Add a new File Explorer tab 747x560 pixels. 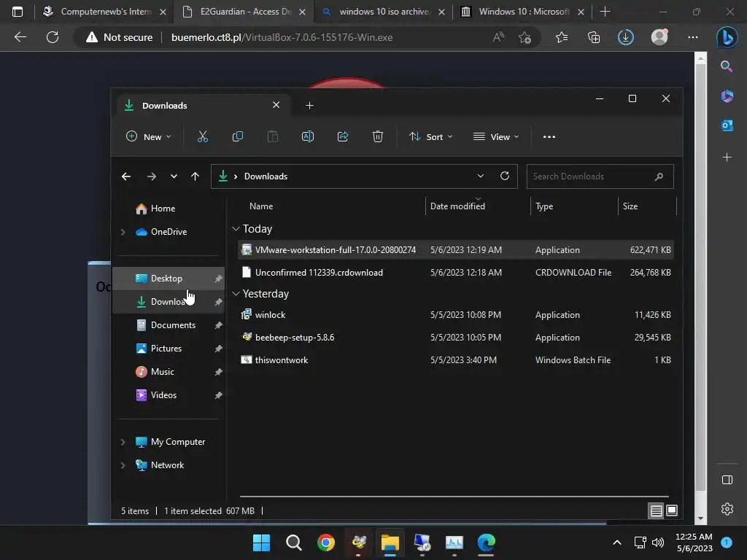pyautogui.click(x=309, y=105)
